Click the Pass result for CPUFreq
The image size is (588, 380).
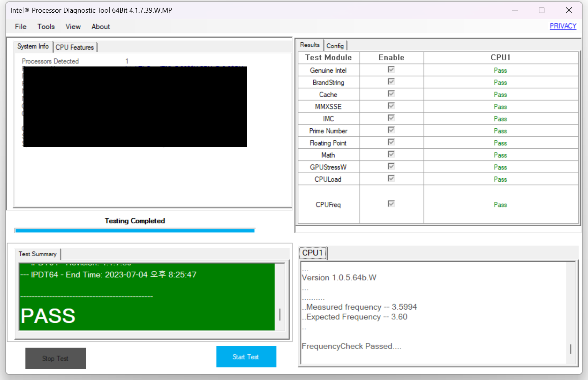(500, 205)
